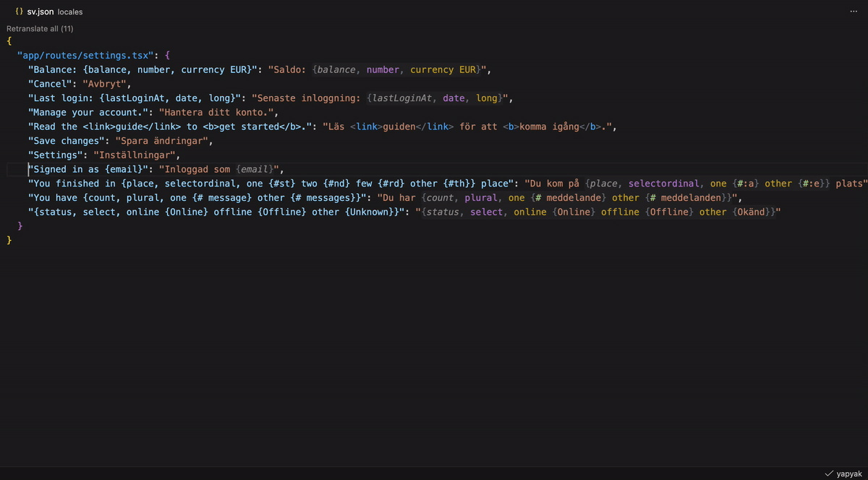
Task: Click the JSON braces icon on sv.json tab
Action: pos(19,12)
